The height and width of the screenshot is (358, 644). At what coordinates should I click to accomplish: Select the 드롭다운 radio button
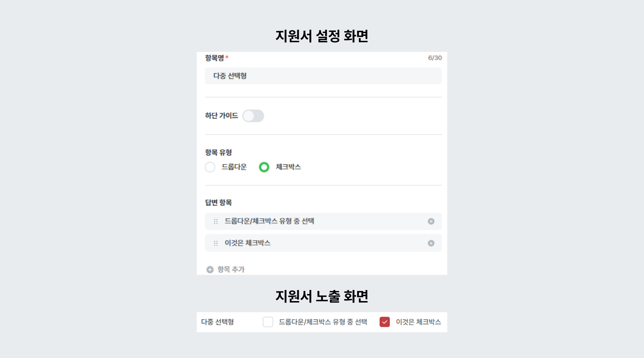[210, 167]
